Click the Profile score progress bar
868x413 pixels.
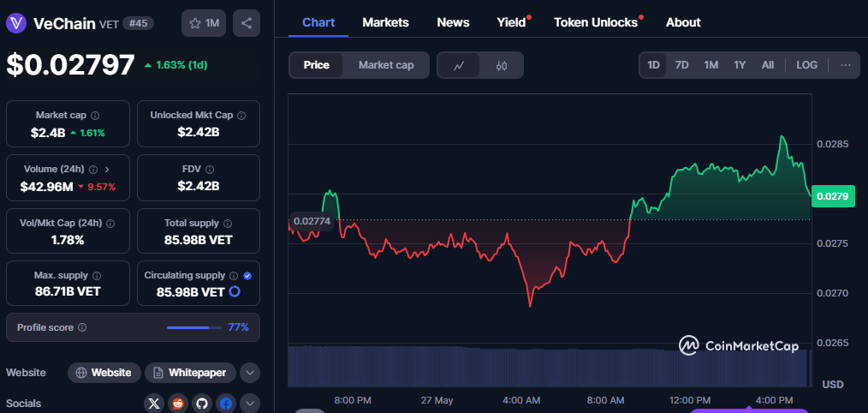click(x=193, y=327)
